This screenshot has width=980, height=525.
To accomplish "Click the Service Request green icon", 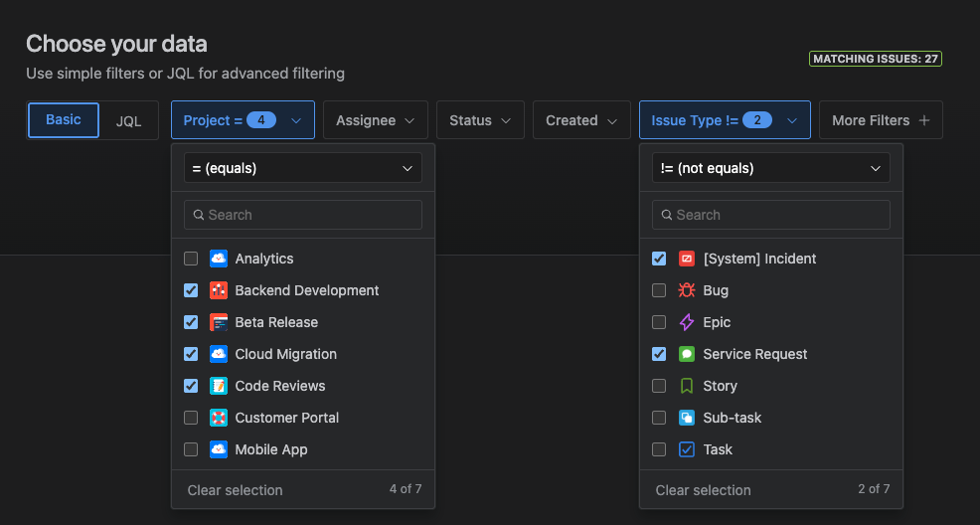I will coord(686,354).
